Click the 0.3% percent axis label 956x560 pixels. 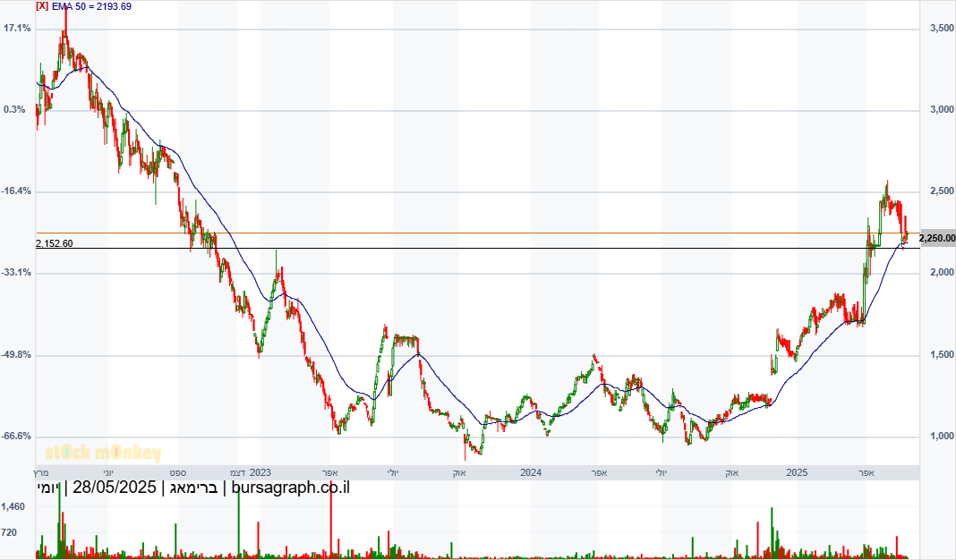click(14, 110)
